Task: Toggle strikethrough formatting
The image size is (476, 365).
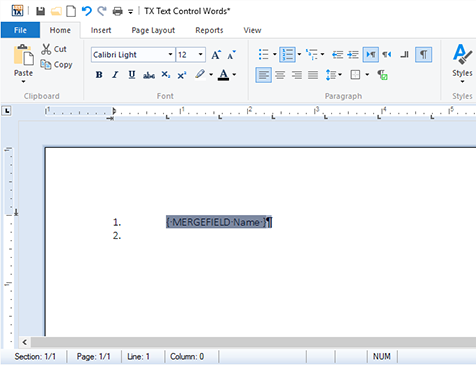Action: [x=149, y=75]
